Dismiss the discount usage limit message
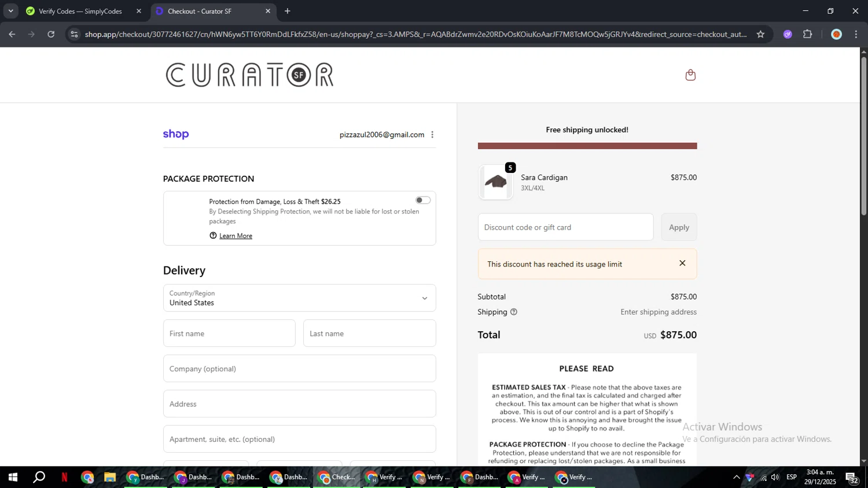Image resolution: width=868 pixels, height=488 pixels. (x=682, y=263)
